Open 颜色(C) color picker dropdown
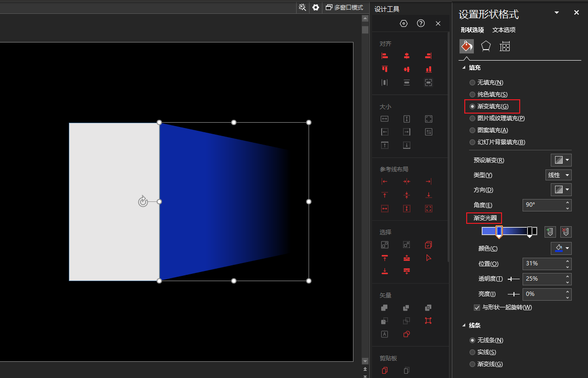The height and width of the screenshot is (378, 588). tap(561, 248)
